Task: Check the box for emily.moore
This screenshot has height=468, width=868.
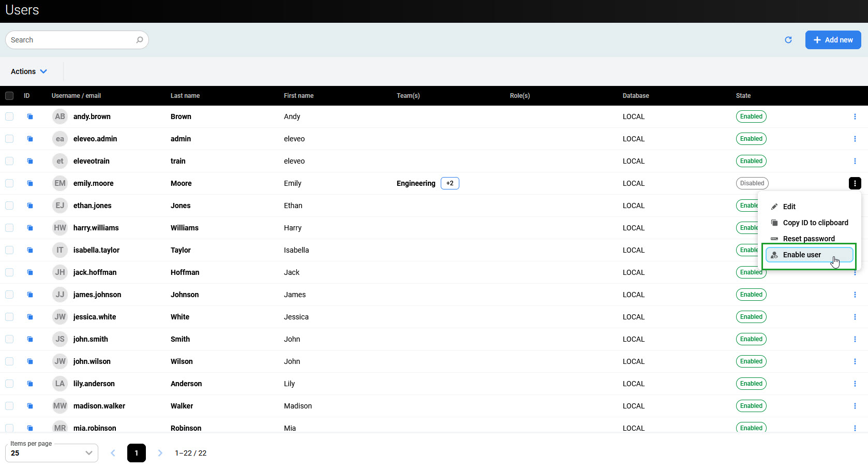Action: [9, 183]
